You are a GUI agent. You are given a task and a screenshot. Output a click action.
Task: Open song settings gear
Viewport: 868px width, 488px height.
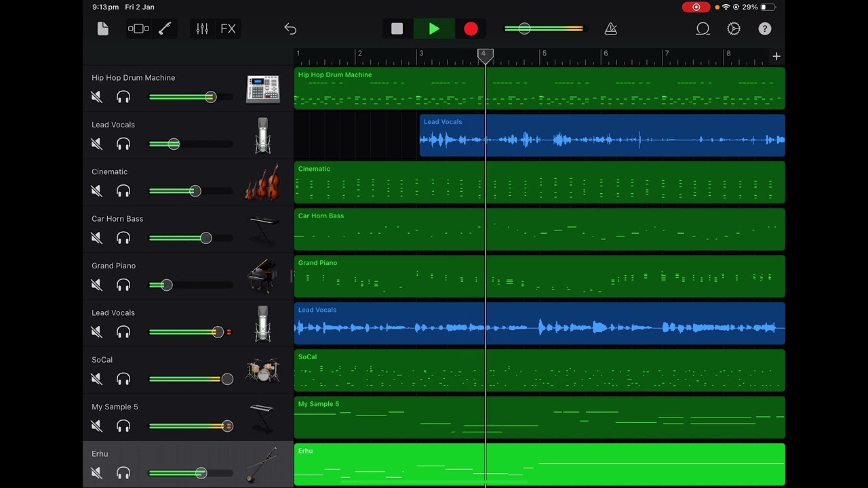(x=734, y=28)
